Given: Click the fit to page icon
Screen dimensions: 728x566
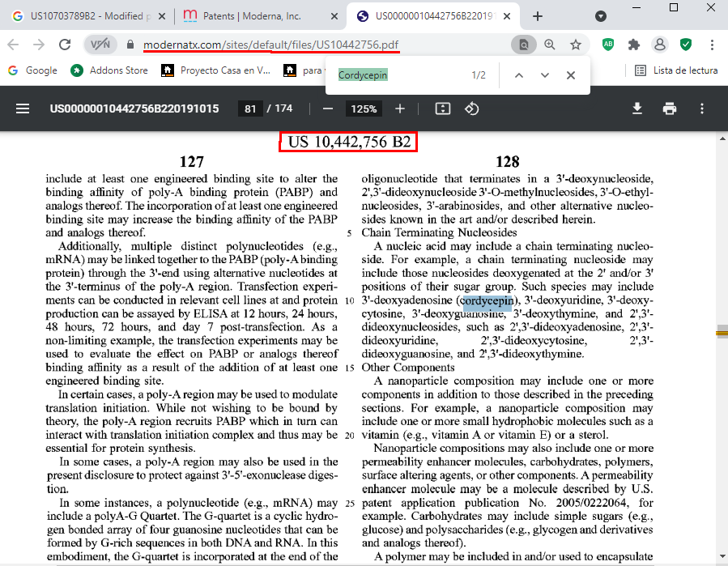Looking at the screenshot, I should click(x=442, y=109).
